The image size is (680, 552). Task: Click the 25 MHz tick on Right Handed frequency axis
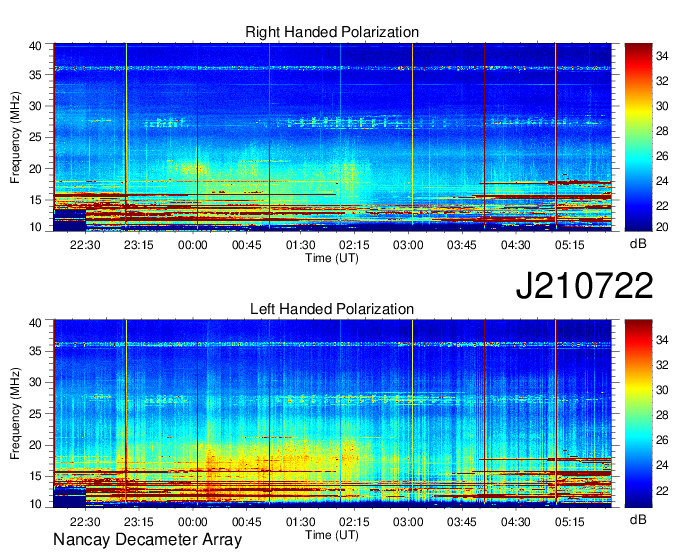coord(35,137)
